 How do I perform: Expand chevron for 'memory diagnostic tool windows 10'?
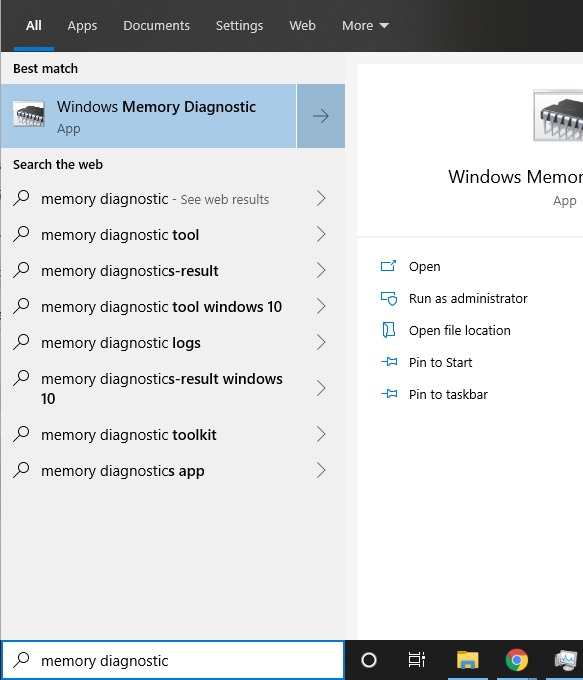pyautogui.click(x=321, y=306)
